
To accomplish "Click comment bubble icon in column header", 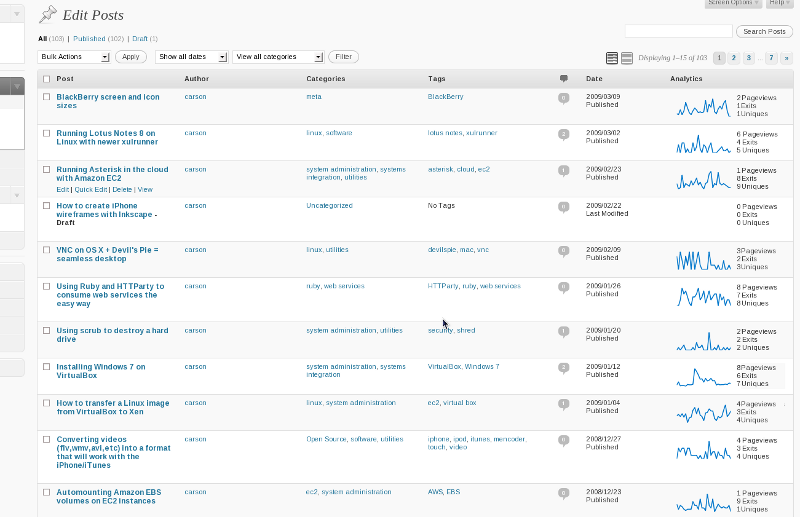I will coord(564,78).
